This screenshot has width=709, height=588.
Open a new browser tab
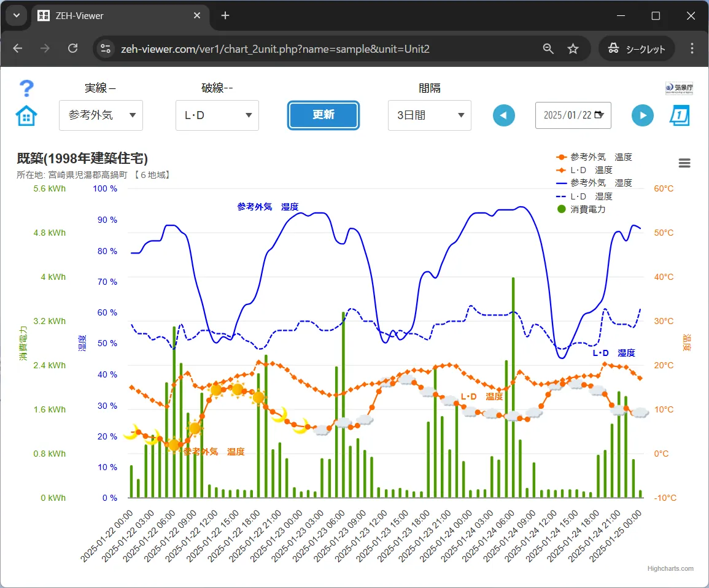pyautogui.click(x=225, y=16)
